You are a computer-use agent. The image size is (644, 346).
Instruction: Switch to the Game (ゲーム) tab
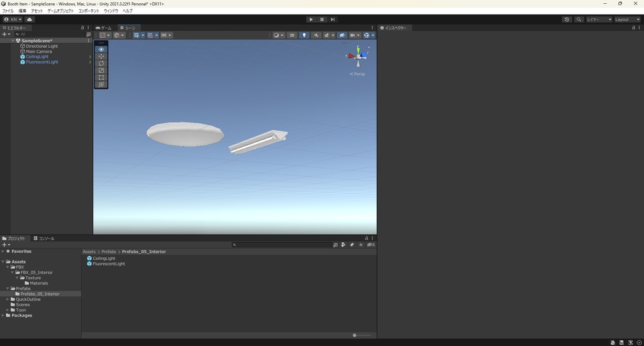[x=104, y=28]
